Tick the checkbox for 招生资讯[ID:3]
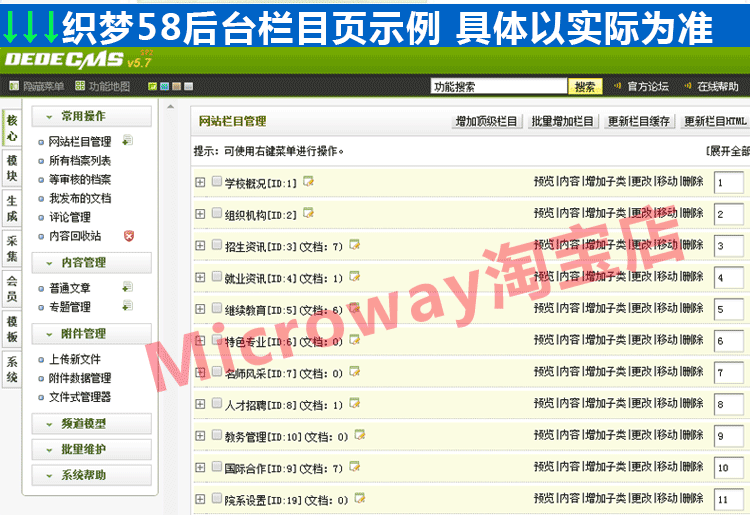Viewport: 750px width, 516px height. (x=217, y=245)
